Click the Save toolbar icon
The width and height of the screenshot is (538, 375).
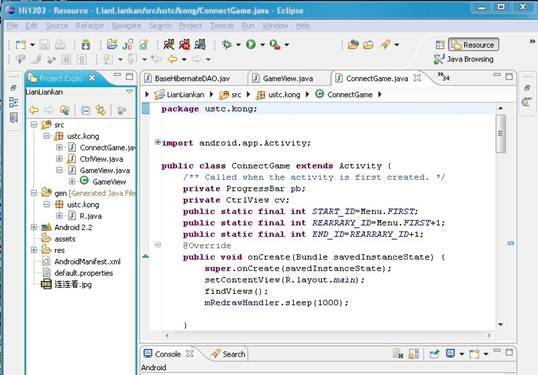click(x=45, y=45)
